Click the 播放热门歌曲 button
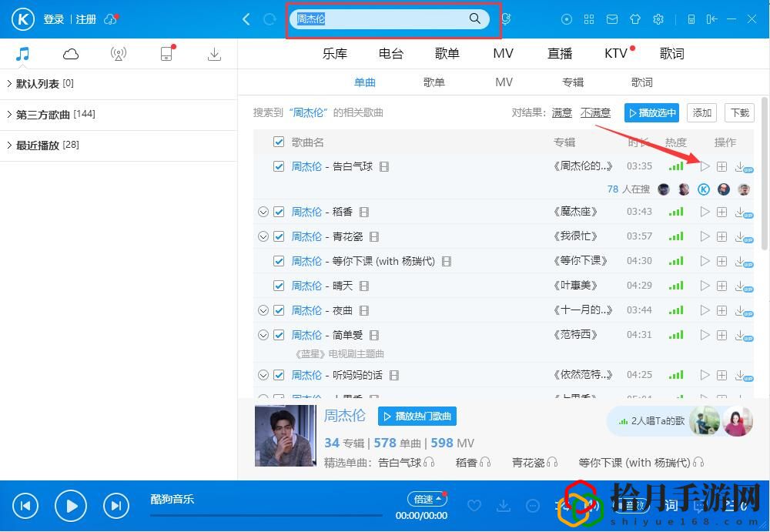This screenshot has height=532, width=770. (x=417, y=416)
